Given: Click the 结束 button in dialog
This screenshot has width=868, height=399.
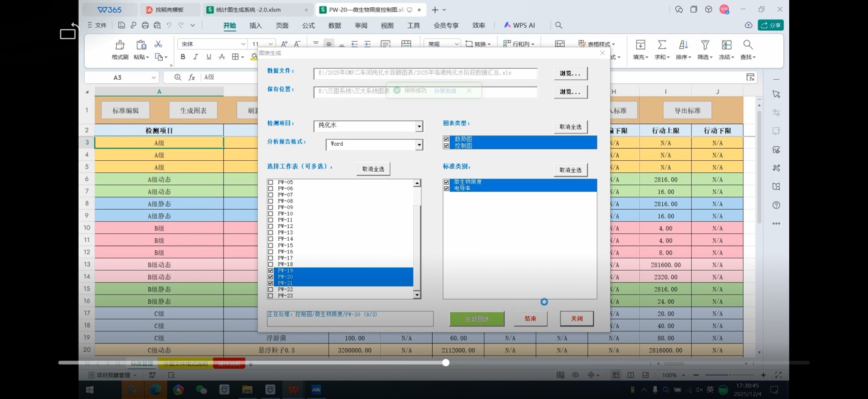Looking at the screenshot, I should (530, 319).
